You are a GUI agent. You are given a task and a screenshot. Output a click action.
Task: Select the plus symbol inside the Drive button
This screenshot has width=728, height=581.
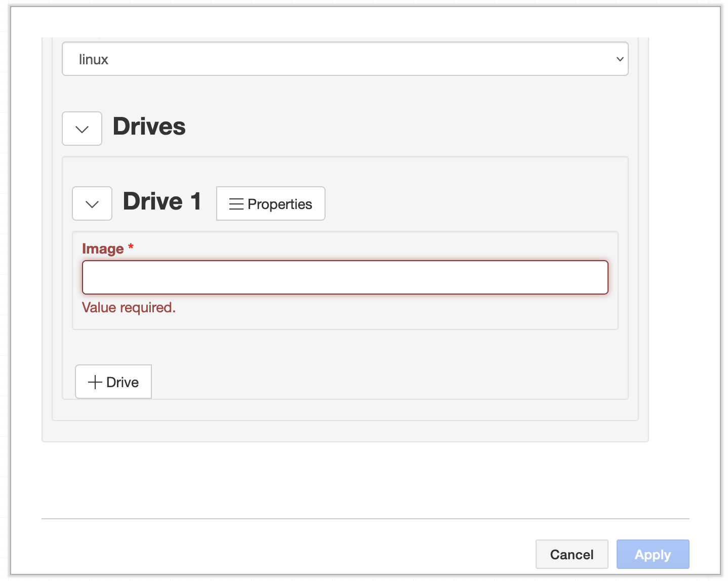(94, 382)
